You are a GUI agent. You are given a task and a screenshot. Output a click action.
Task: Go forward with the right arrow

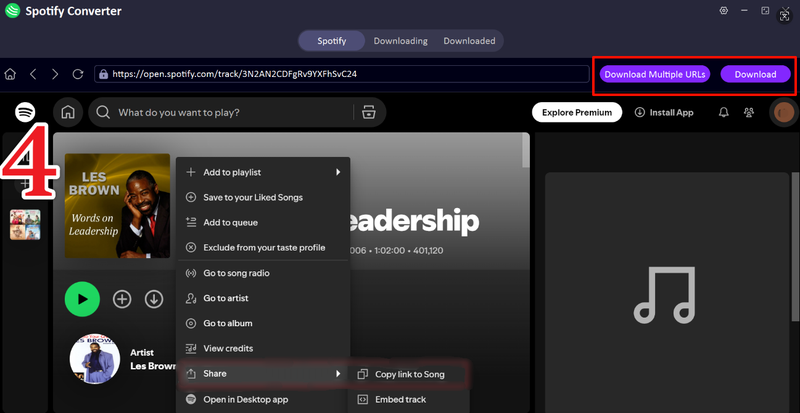pos(55,75)
